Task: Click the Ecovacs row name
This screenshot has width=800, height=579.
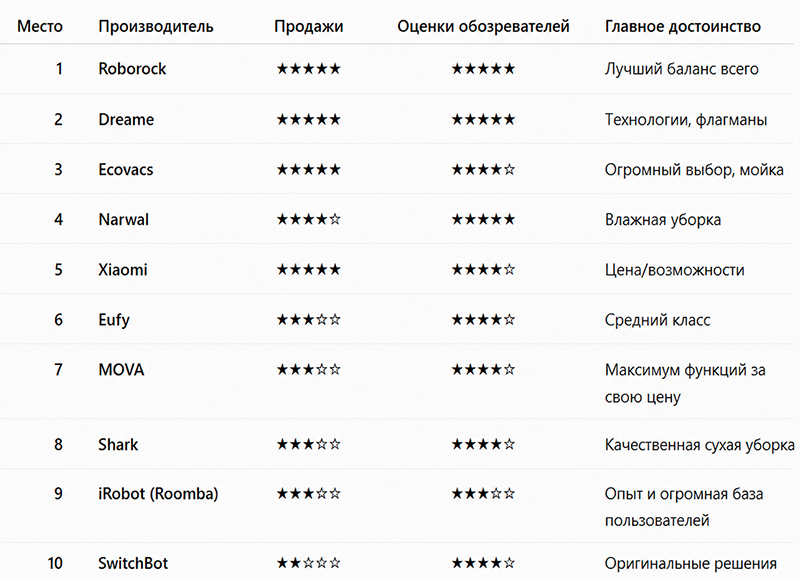Action: [x=126, y=169]
